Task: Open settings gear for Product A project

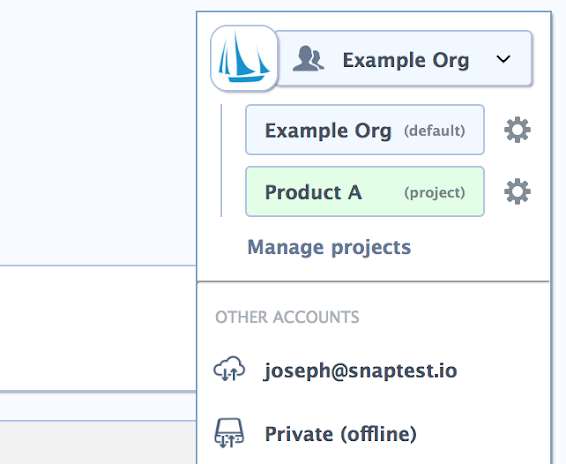Action: (517, 191)
